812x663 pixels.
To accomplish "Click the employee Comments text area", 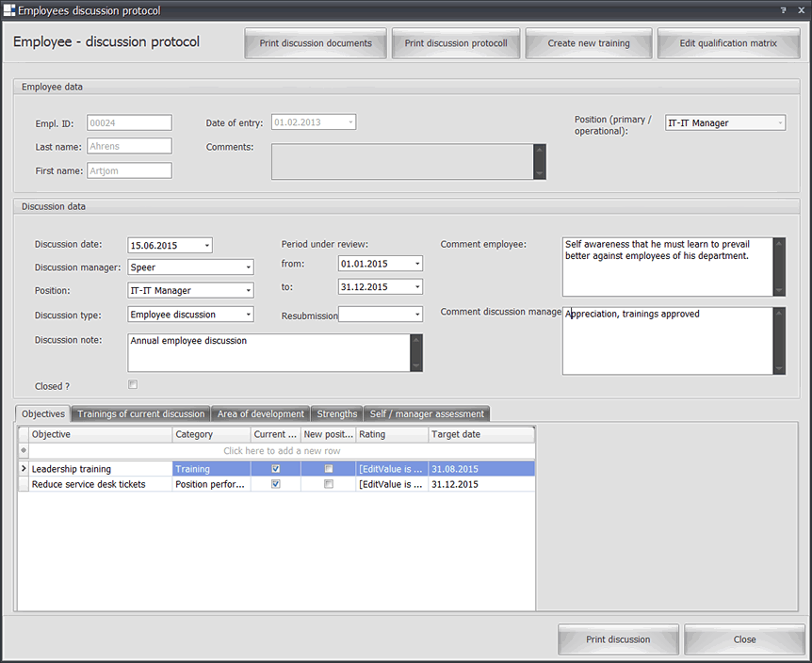I will click(x=402, y=162).
